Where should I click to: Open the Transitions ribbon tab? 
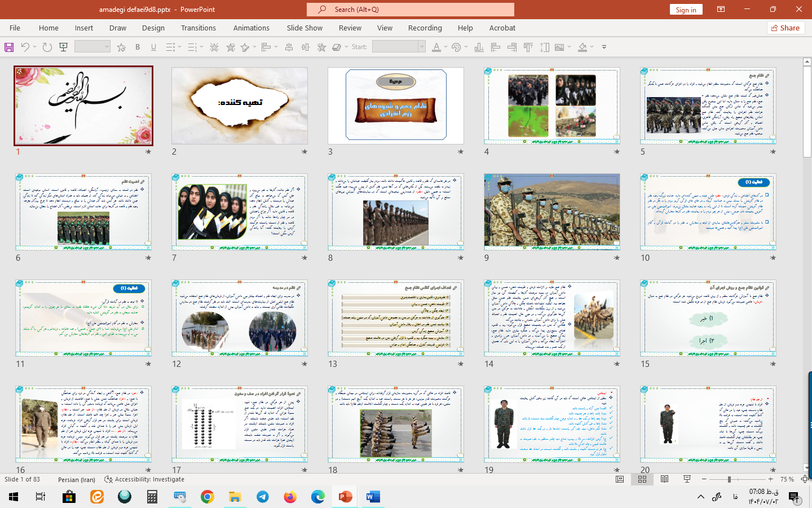[x=198, y=28]
